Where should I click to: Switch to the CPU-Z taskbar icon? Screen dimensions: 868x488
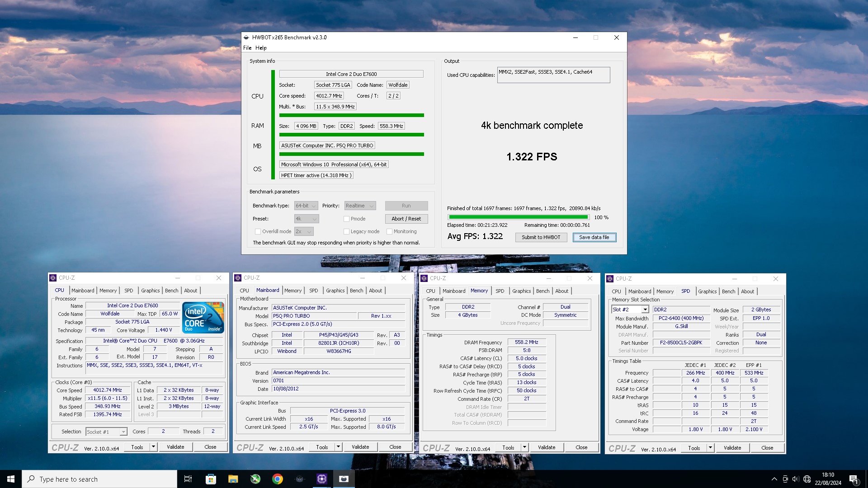click(322, 479)
